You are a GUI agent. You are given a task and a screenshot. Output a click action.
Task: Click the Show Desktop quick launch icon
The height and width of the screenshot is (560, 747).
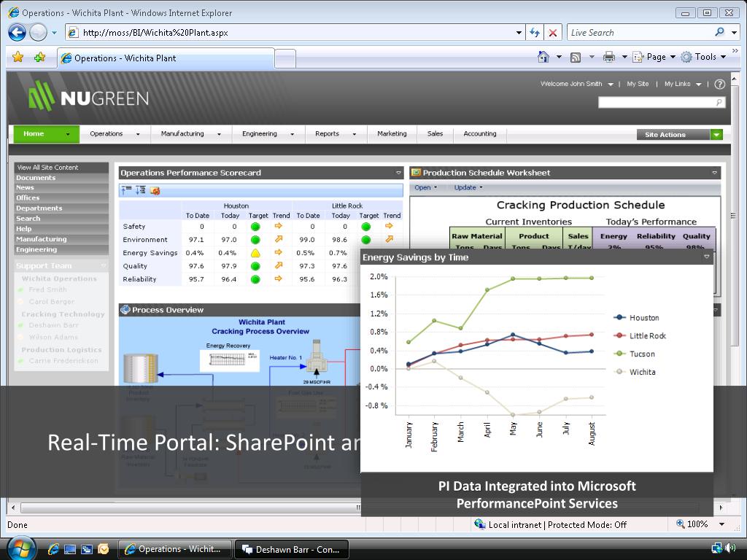70,549
